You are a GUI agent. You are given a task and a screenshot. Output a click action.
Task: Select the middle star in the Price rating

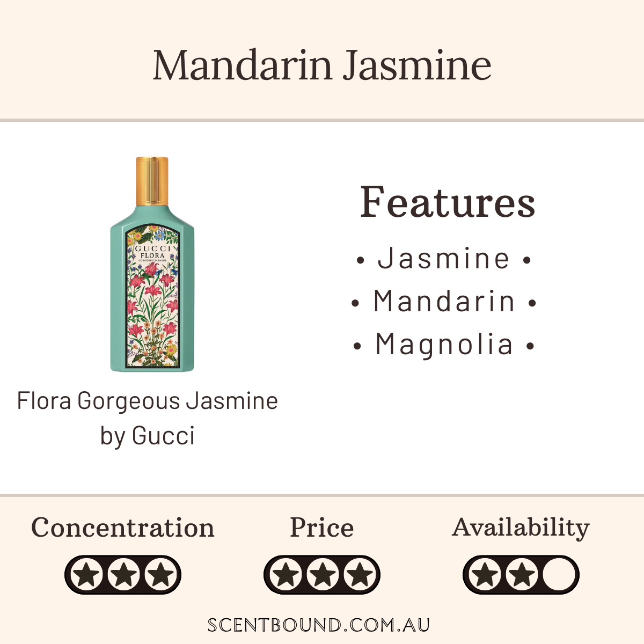[322, 575]
